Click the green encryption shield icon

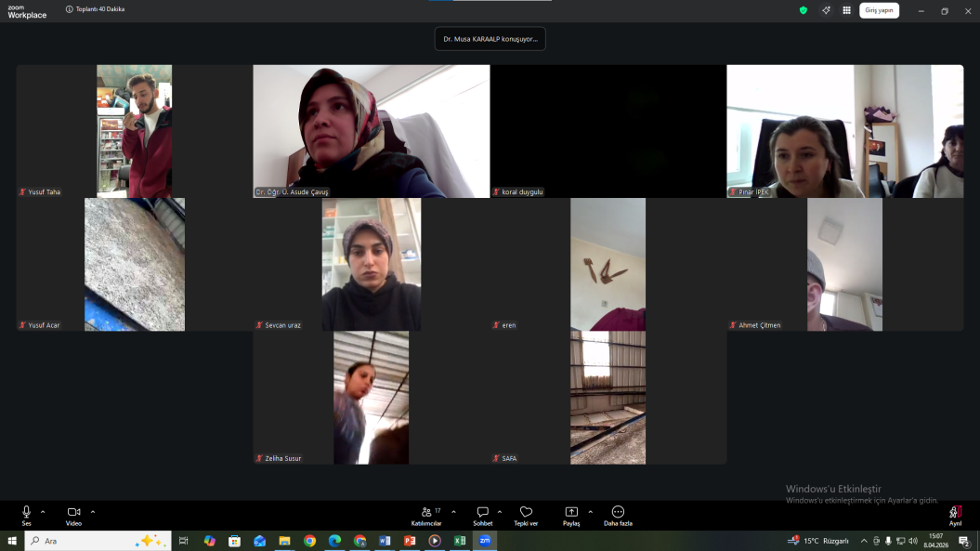coord(804,10)
